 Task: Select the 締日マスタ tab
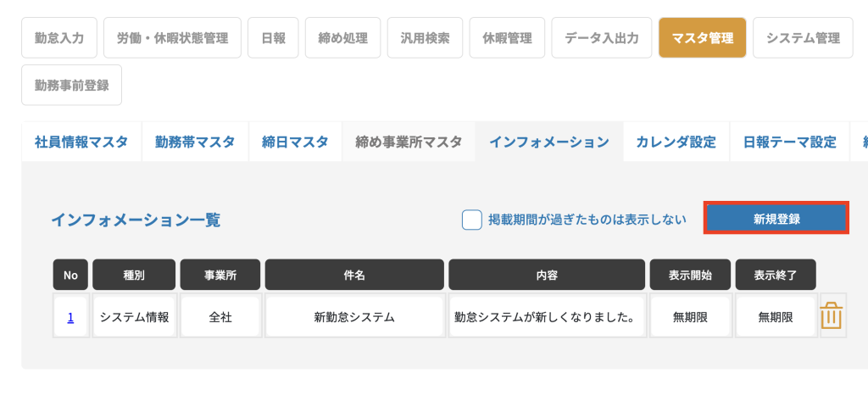(x=296, y=142)
